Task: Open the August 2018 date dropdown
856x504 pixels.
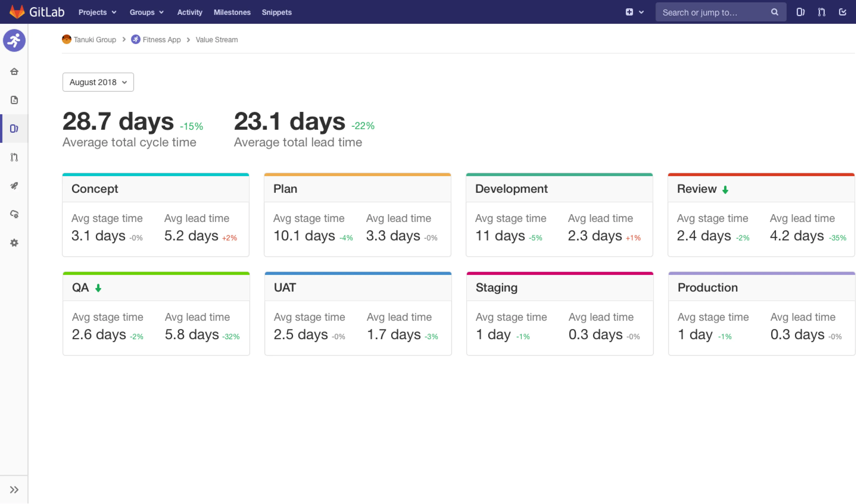Action: coord(98,82)
